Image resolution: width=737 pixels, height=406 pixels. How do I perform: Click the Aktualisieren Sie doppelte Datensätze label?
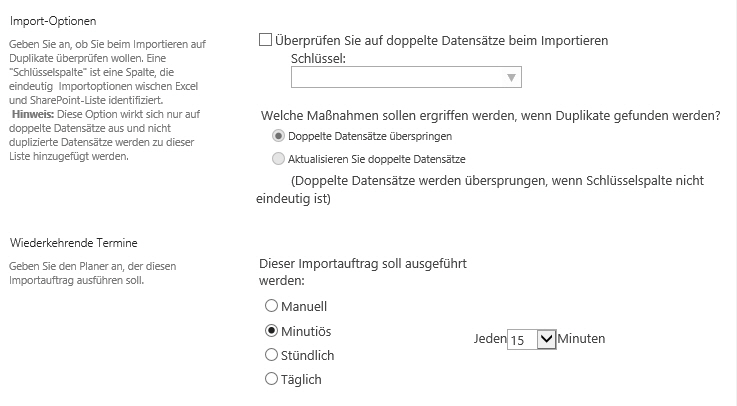click(376, 159)
